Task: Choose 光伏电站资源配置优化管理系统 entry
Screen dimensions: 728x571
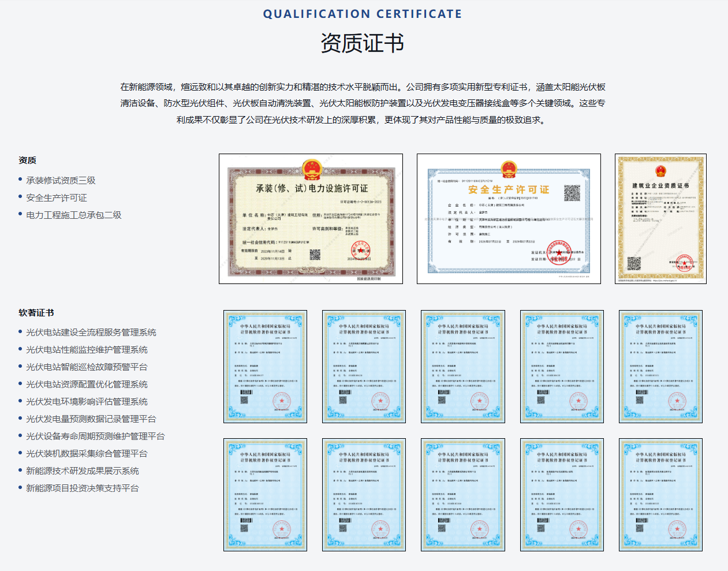Action: click(87, 384)
